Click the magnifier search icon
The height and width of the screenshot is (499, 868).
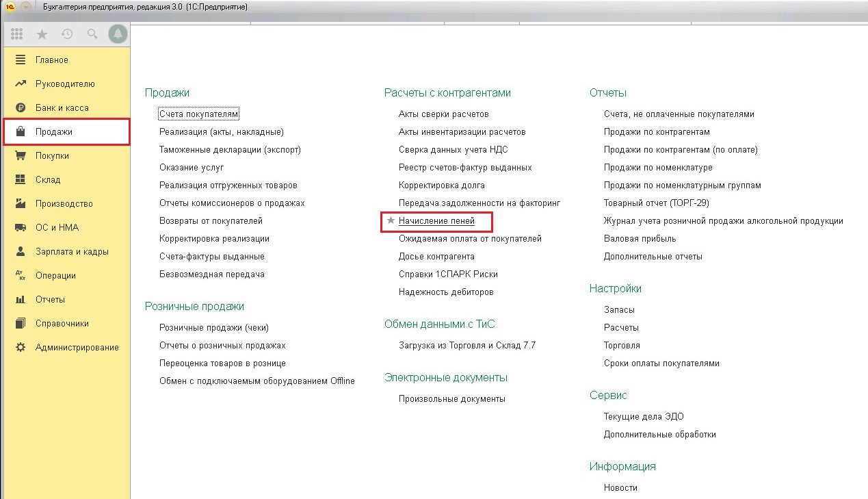coord(92,34)
